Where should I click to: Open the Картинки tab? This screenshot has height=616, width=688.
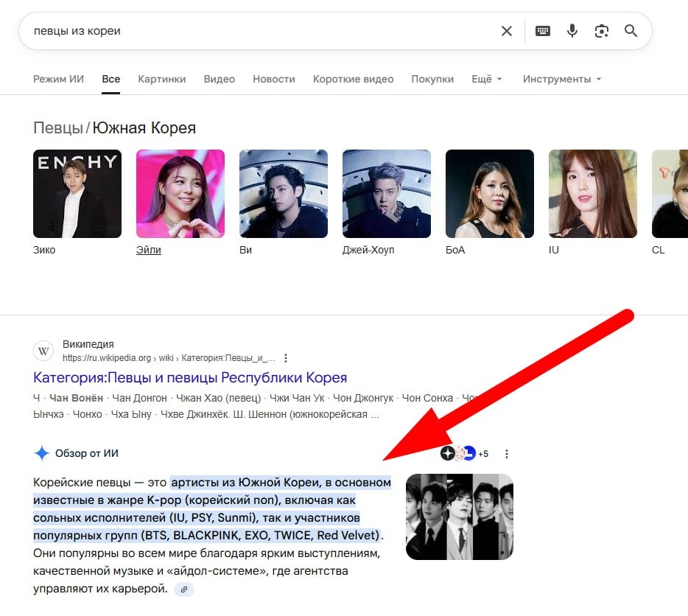click(x=162, y=79)
